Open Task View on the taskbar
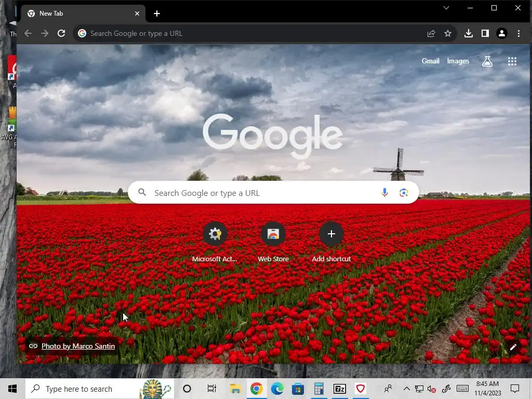 click(212, 389)
